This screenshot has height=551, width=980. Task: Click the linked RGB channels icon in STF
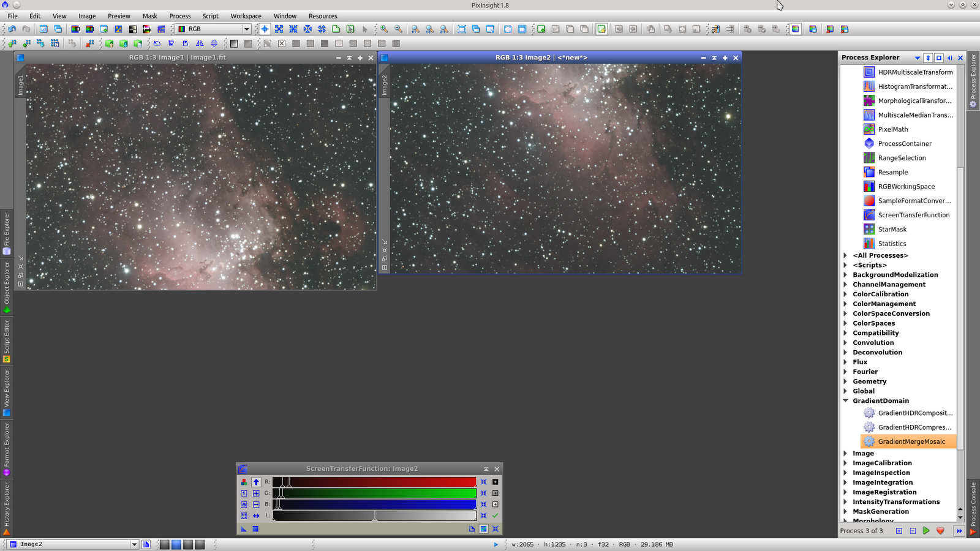[244, 482]
